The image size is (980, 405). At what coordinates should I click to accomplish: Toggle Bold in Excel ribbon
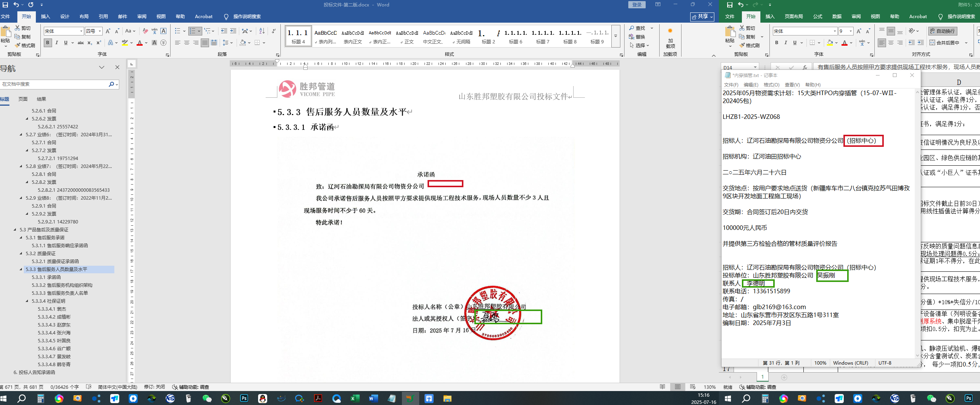[777, 43]
